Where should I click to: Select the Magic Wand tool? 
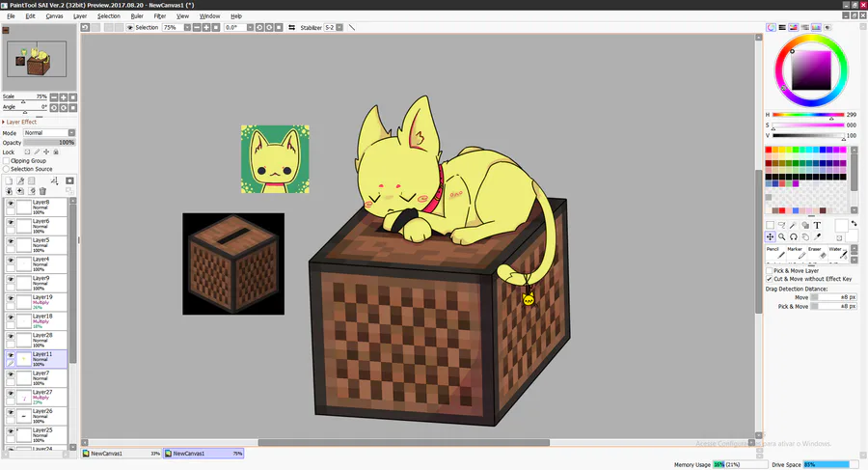point(794,225)
